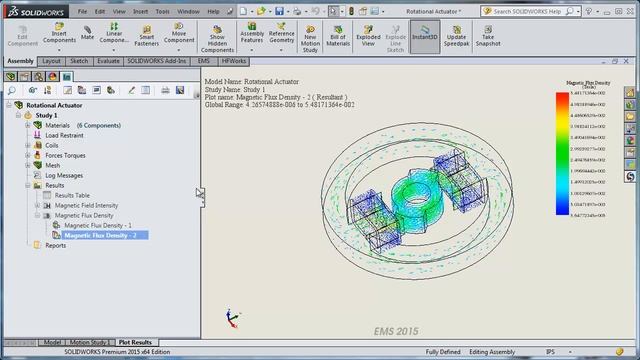Viewport: 640px width, 360px height.
Task: Open the Insert menu
Action: click(140, 11)
